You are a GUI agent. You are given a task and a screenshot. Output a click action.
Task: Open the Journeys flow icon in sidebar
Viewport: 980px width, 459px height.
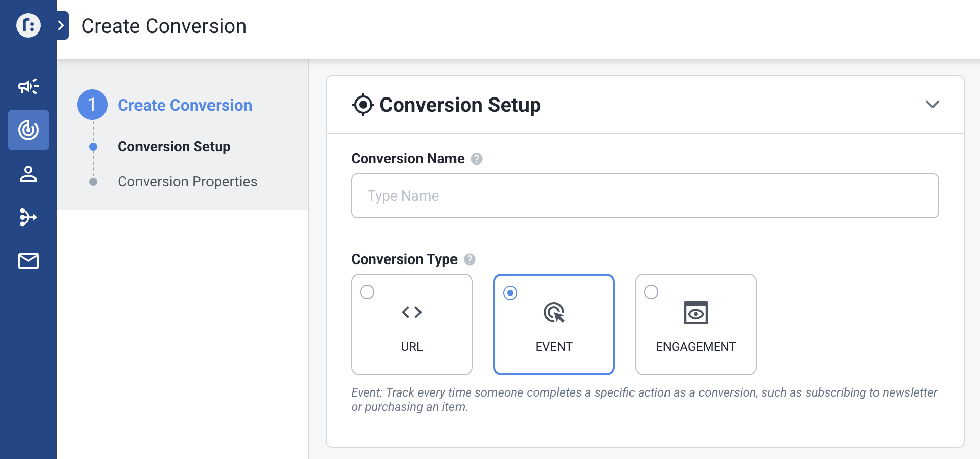pyautogui.click(x=28, y=217)
